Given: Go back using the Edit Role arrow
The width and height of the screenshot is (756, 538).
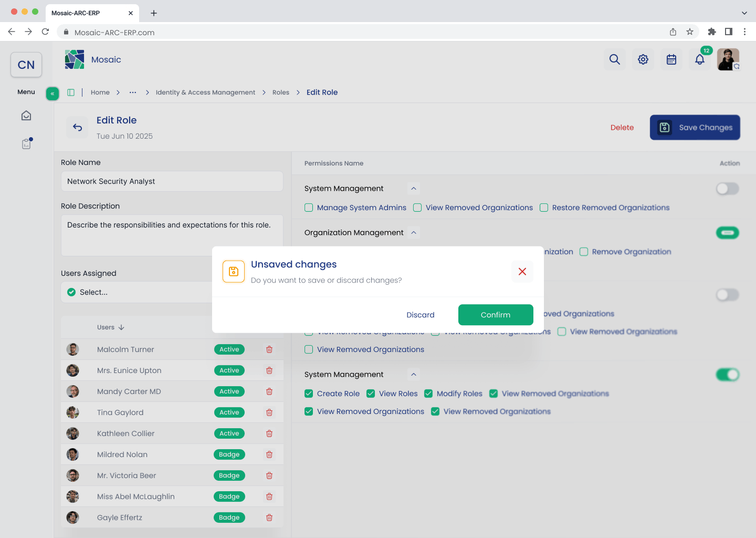Looking at the screenshot, I should click(77, 127).
